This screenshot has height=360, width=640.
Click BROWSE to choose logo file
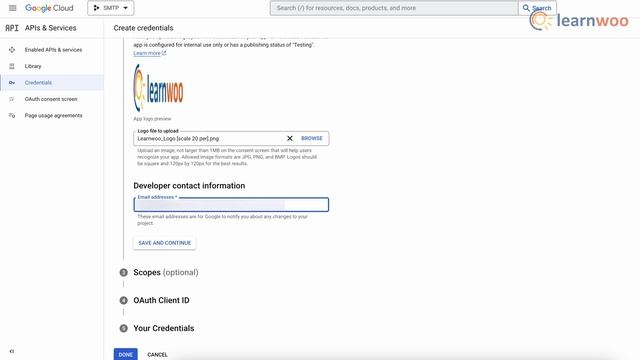311,138
